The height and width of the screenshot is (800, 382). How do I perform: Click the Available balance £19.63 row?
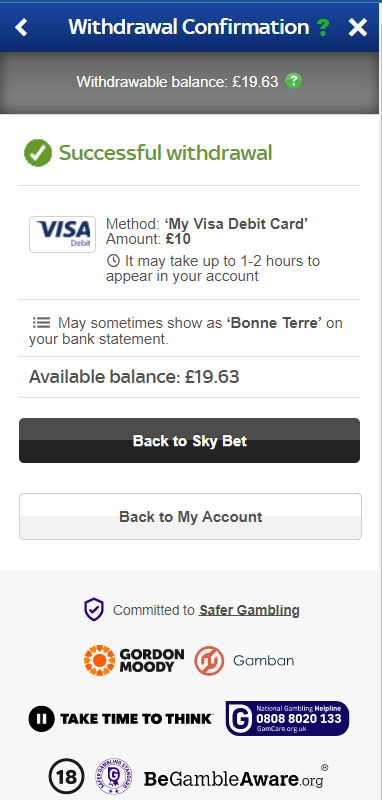point(189,377)
